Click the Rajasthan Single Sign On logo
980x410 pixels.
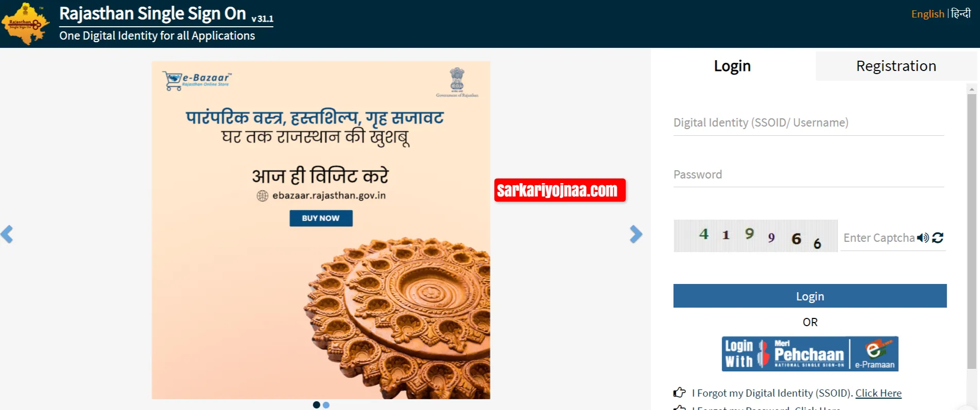coord(25,24)
